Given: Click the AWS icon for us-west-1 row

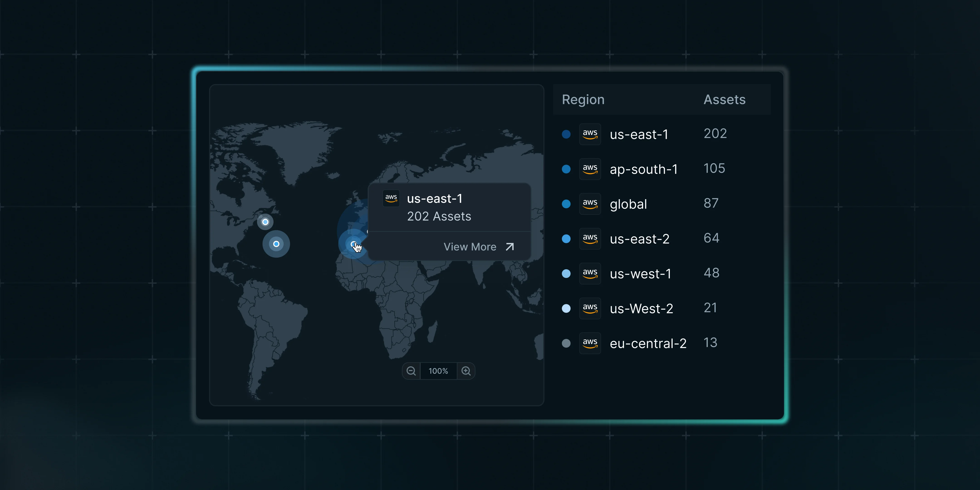Looking at the screenshot, I should point(590,274).
